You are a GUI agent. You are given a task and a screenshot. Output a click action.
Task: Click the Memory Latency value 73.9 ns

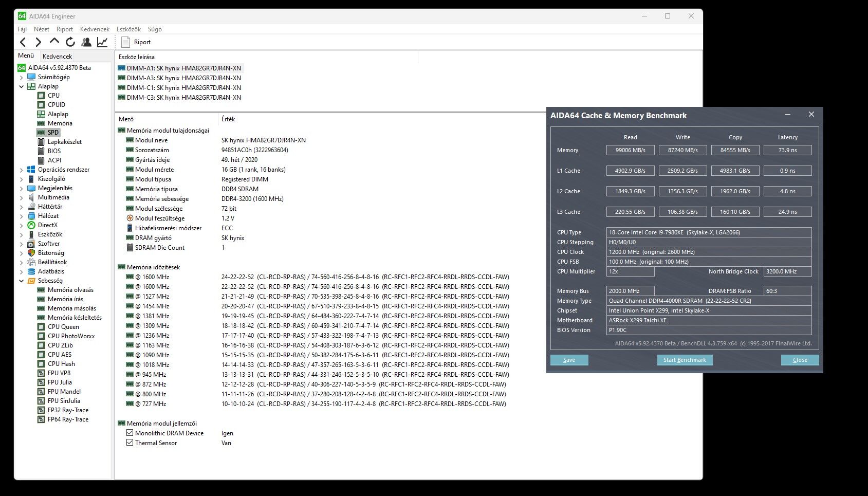tap(787, 150)
